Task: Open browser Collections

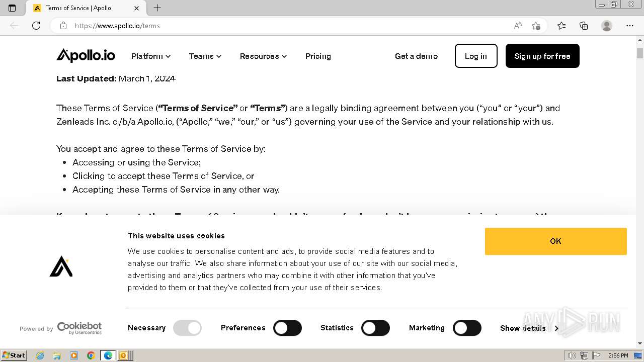Action: coord(584,26)
